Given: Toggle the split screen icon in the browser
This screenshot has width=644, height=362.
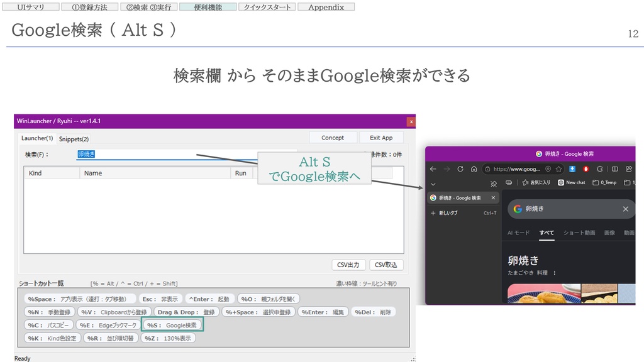Looking at the screenshot, I should click(615, 169).
